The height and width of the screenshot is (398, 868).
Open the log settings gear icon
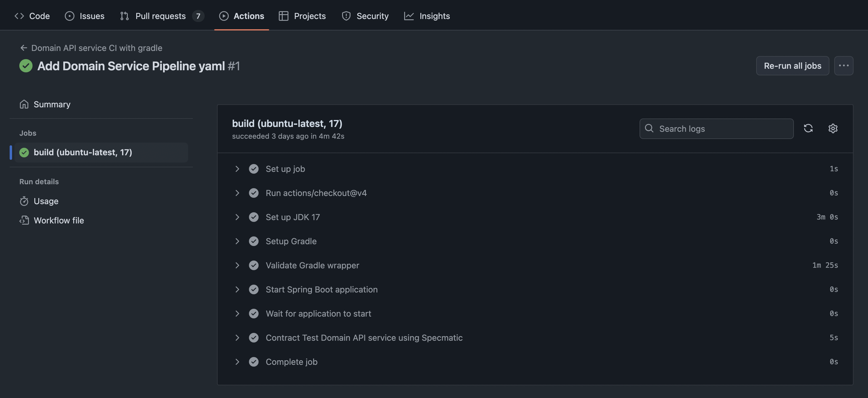[x=833, y=128]
